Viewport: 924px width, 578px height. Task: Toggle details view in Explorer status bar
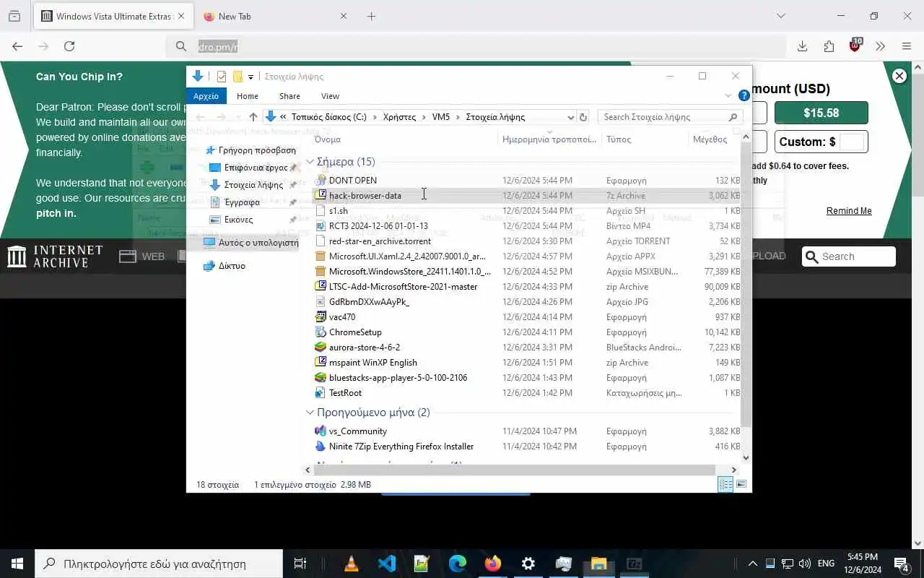725,484
